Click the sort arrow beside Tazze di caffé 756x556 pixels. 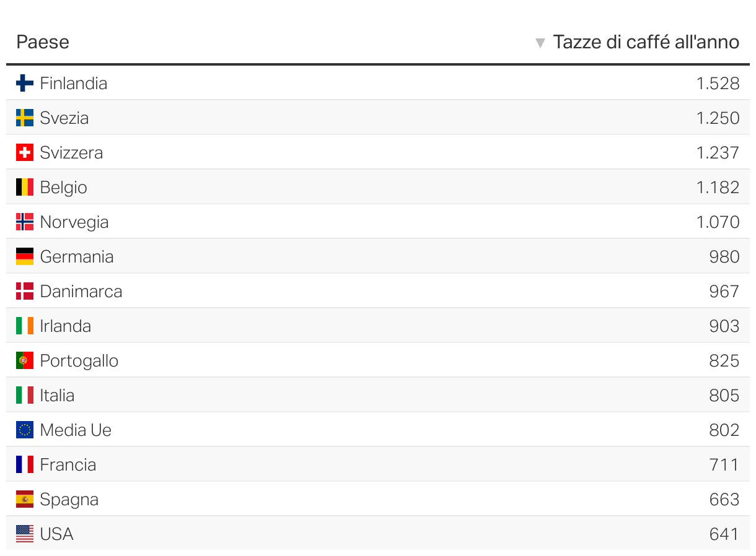click(x=540, y=43)
